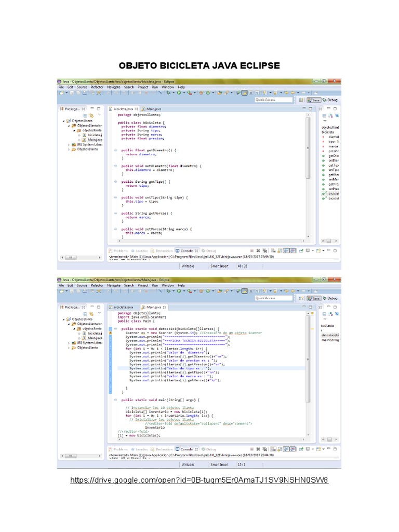Open the Debug perspective in the upper window

[330, 100]
